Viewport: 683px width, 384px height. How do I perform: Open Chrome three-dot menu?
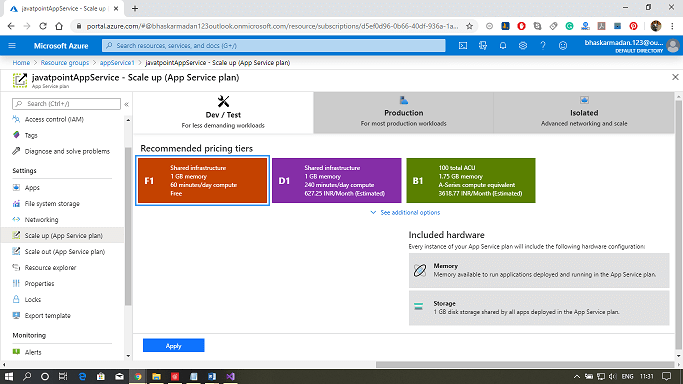[673, 26]
